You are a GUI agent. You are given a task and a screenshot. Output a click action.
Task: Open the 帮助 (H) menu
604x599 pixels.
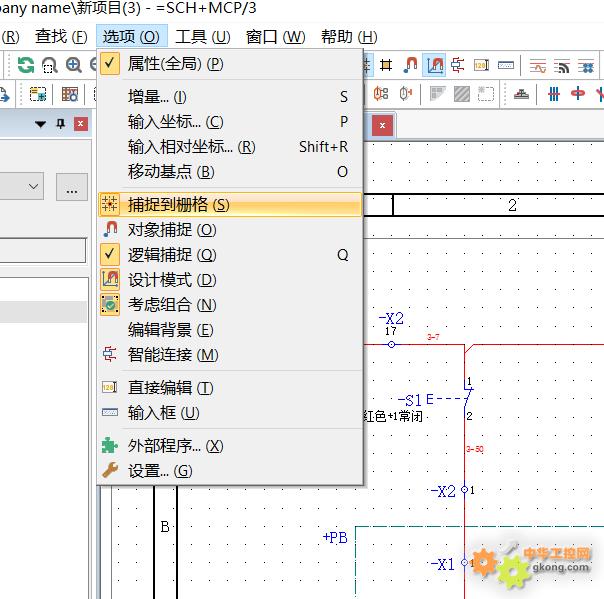pyautogui.click(x=349, y=37)
